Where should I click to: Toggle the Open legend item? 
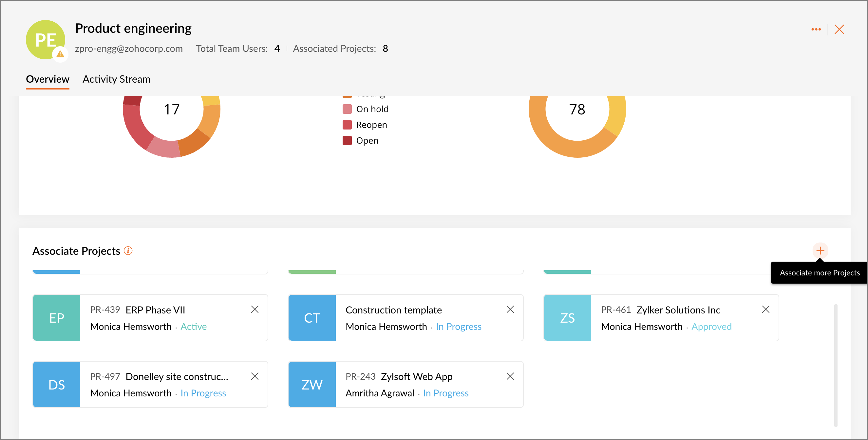pyautogui.click(x=367, y=140)
